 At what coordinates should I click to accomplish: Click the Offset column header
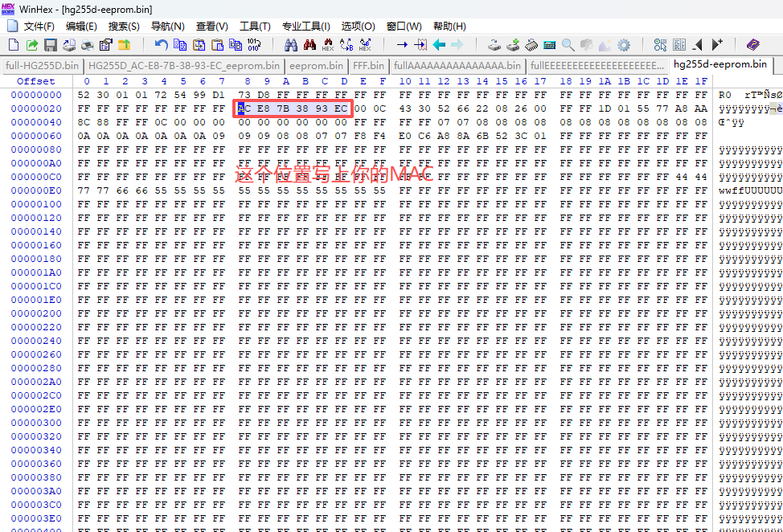(36, 81)
